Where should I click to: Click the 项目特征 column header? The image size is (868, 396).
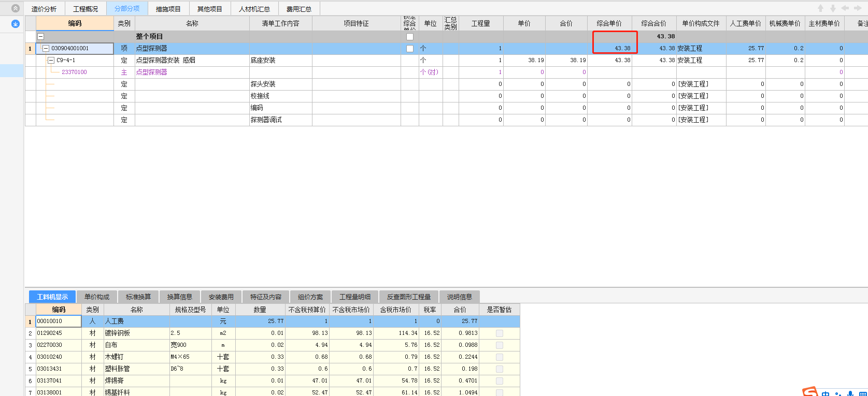click(x=357, y=23)
